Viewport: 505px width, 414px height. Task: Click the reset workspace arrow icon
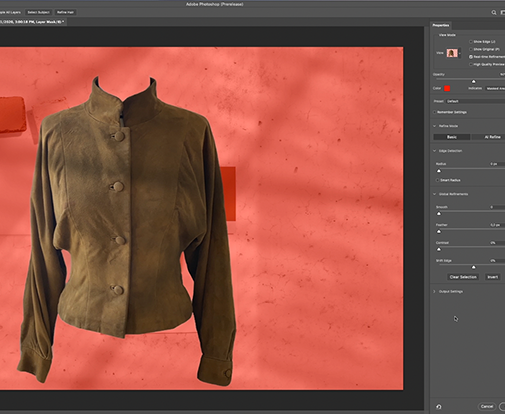[x=439, y=406]
